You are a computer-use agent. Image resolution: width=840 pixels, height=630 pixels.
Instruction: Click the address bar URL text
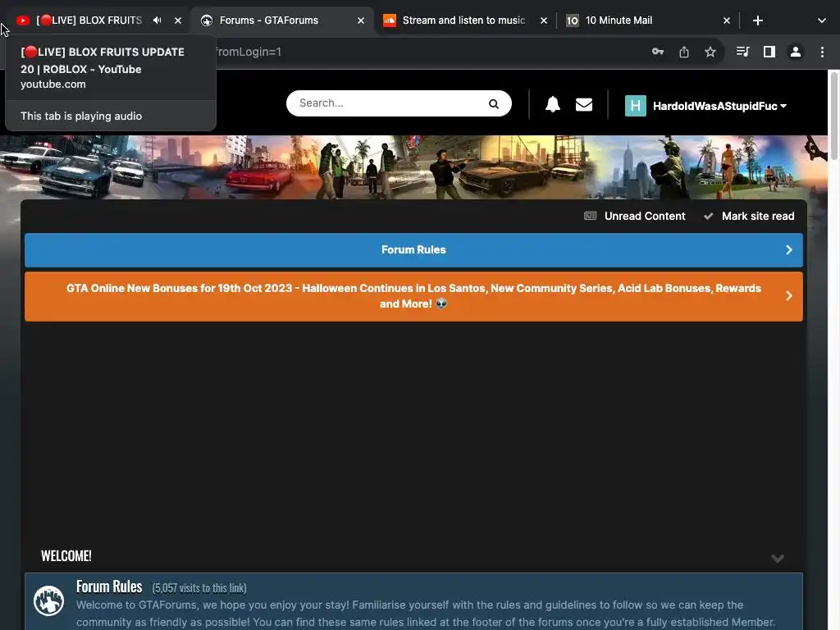pyautogui.click(x=248, y=52)
